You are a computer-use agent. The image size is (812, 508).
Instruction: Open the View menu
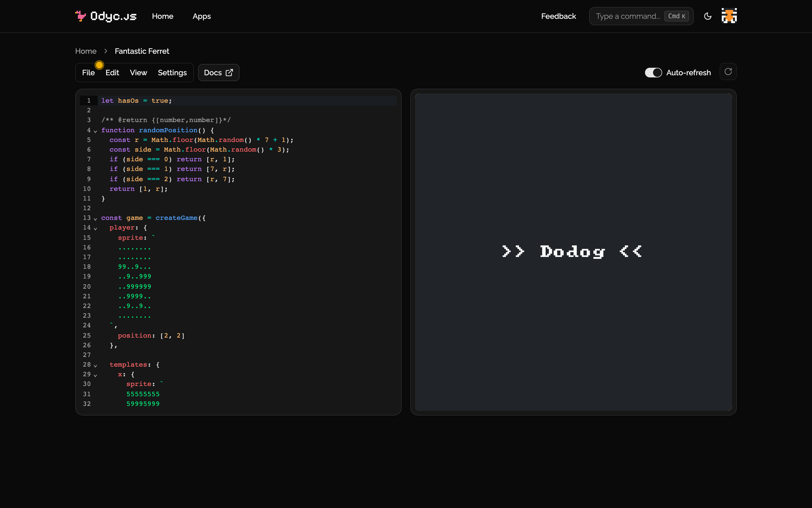[x=138, y=73]
